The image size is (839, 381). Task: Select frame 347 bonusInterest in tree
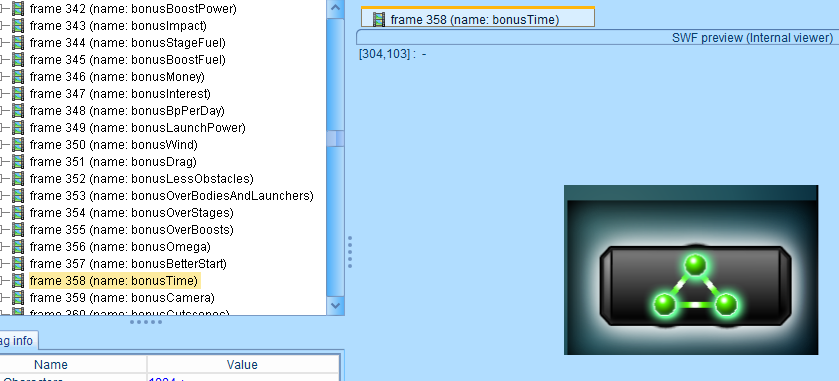pos(120,94)
